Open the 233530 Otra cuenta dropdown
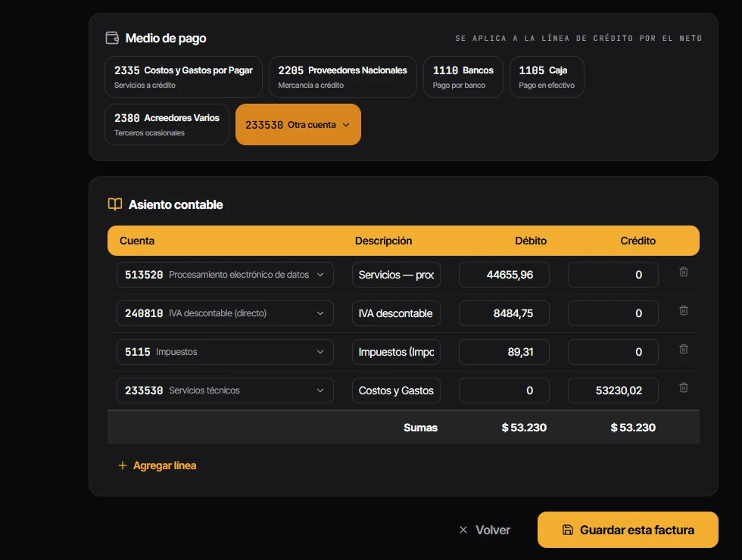This screenshot has width=742, height=560. pyautogui.click(x=298, y=124)
